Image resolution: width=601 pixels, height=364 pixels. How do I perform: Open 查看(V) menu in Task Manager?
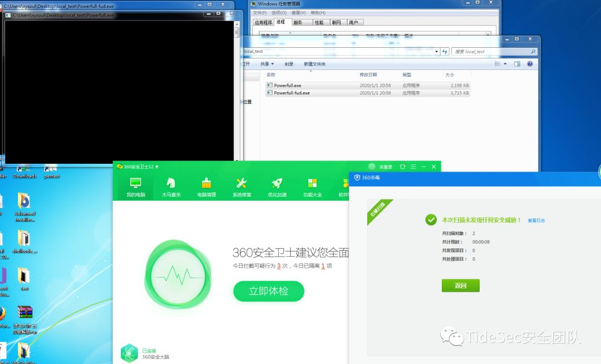point(299,13)
